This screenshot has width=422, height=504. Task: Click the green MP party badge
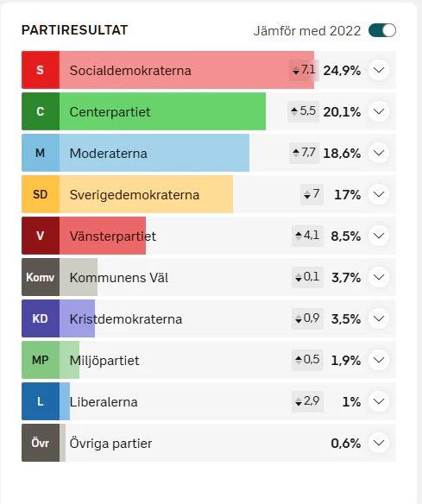coord(41,360)
